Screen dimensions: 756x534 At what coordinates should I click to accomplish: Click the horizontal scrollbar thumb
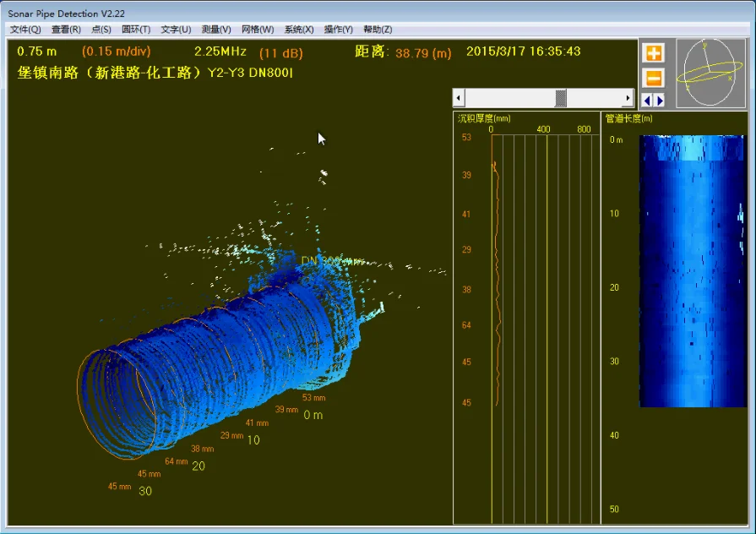(559, 97)
